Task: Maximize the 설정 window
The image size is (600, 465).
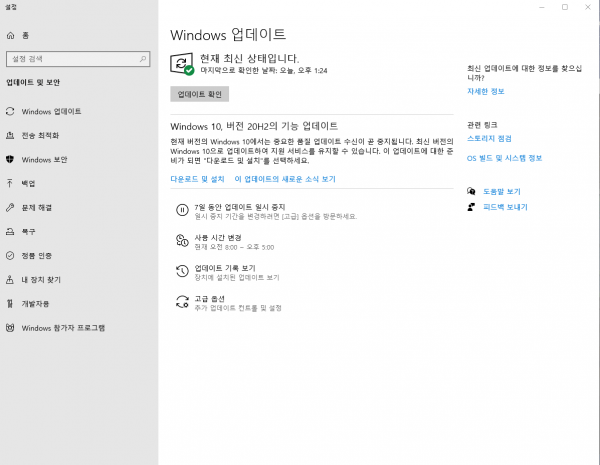Action: click(565, 7)
